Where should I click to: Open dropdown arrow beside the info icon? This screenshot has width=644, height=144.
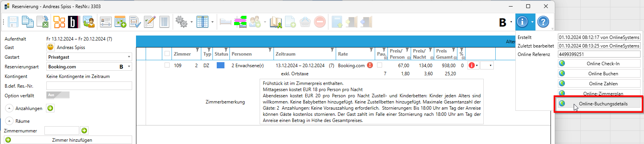(x=532, y=22)
